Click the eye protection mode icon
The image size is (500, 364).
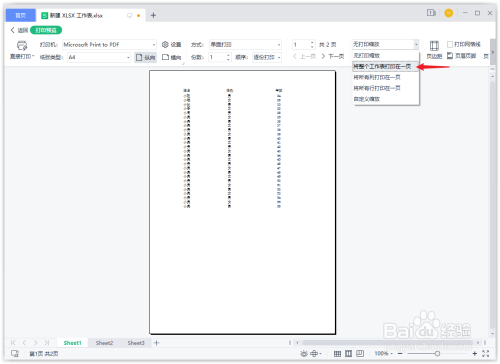(x=304, y=354)
